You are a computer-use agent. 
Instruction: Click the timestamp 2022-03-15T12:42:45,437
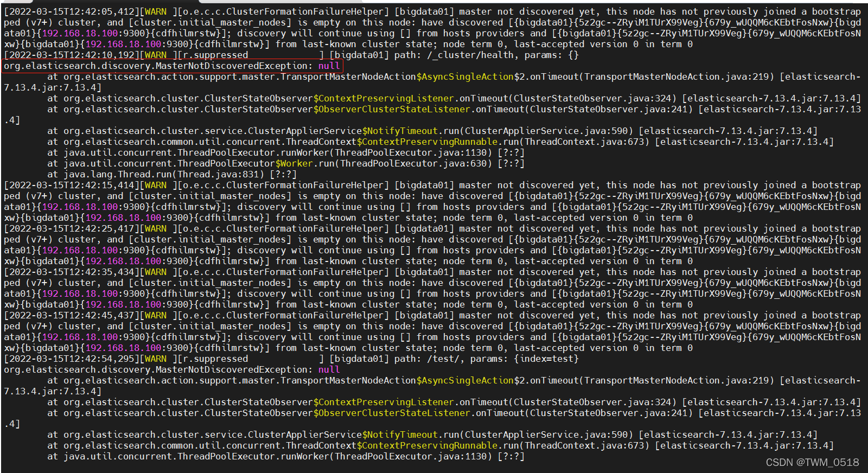[x=72, y=315]
